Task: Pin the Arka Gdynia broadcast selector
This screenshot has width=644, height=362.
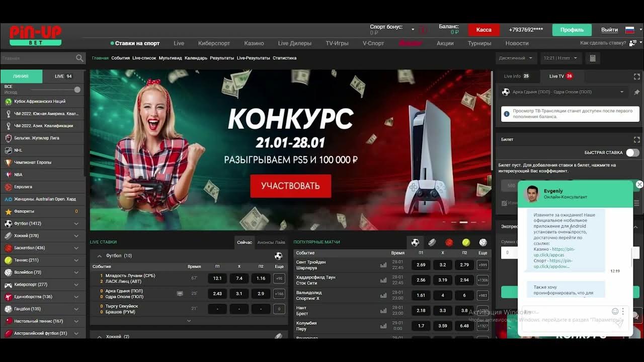Action: [x=636, y=93]
